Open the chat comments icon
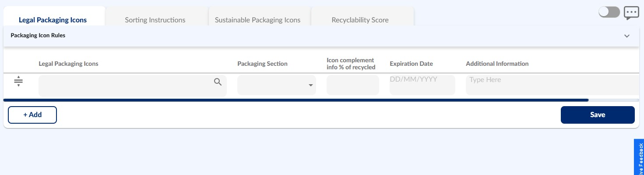 (x=631, y=13)
